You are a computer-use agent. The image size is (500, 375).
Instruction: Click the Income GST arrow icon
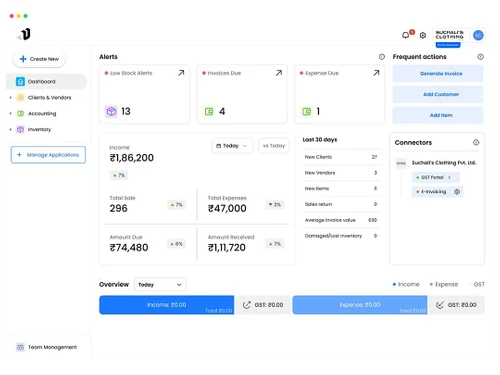pos(246,305)
